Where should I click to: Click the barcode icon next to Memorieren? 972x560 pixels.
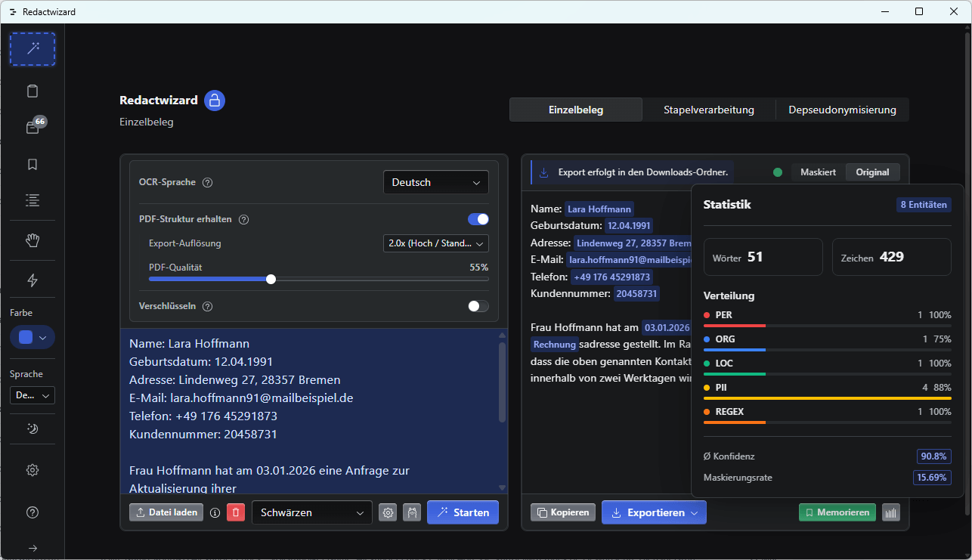tap(892, 512)
